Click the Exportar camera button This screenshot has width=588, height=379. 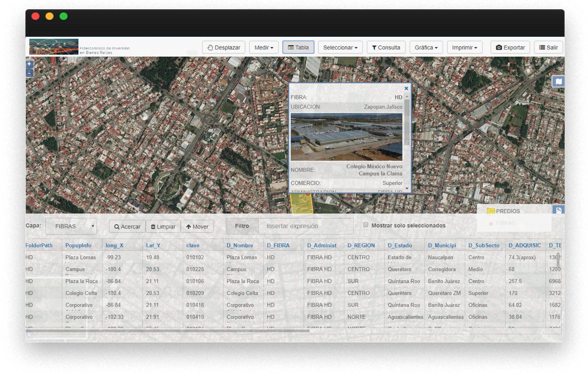(510, 47)
